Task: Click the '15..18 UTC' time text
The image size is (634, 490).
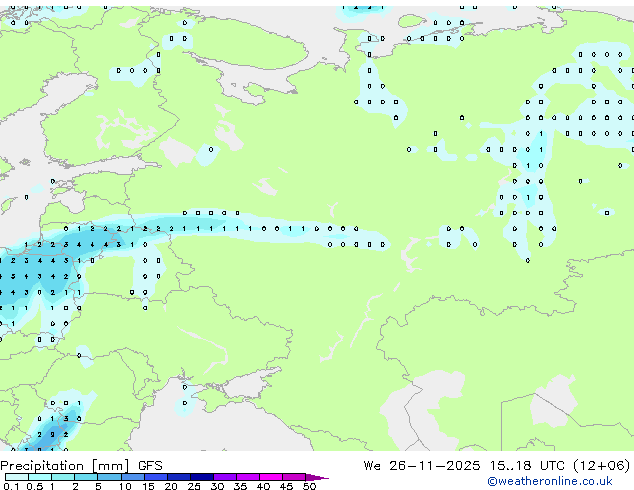Action: coord(527,466)
